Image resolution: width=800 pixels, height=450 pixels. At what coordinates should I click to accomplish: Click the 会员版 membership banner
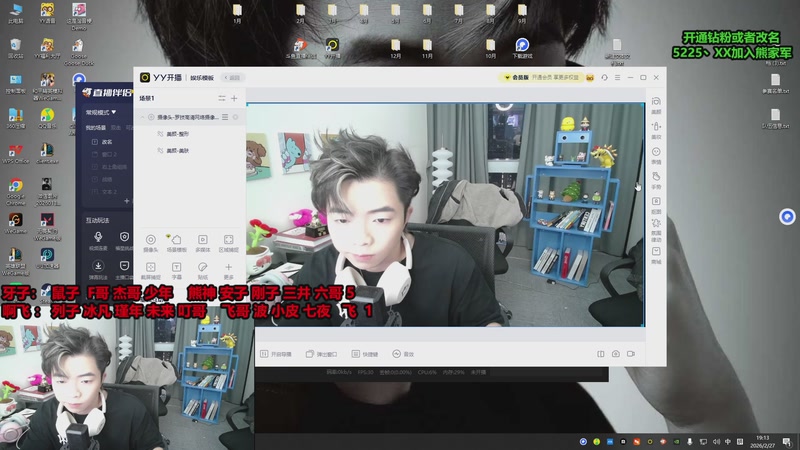point(518,77)
